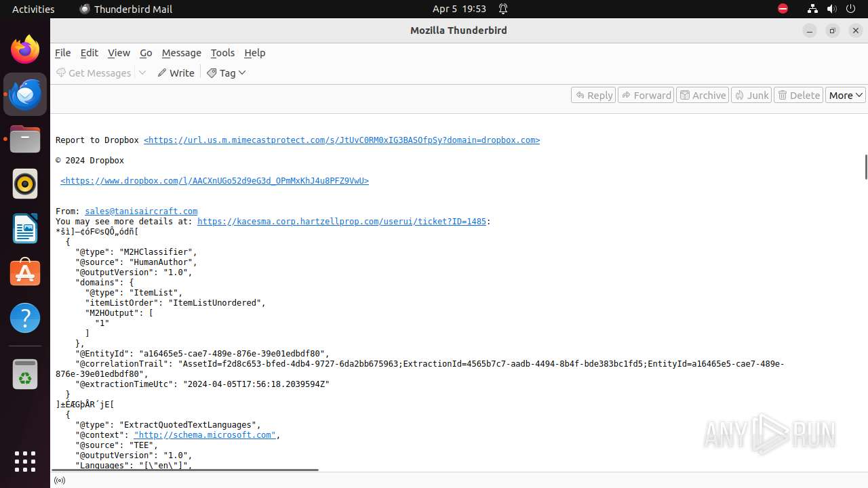The image size is (868, 488).
Task: Open the Tools menu
Action: click(x=222, y=52)
